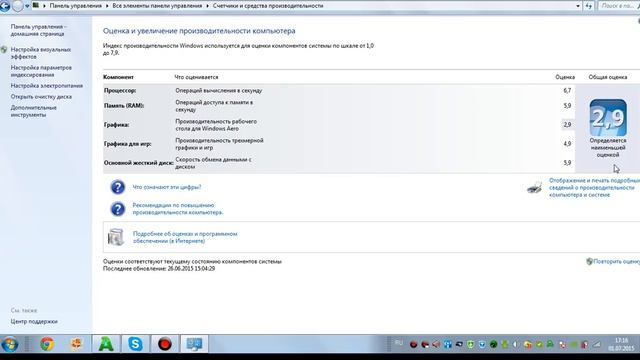Open 'Панель управления - домашняя страница' link
640x360 pixels.
pyautogui.click(x=38, y=30)
